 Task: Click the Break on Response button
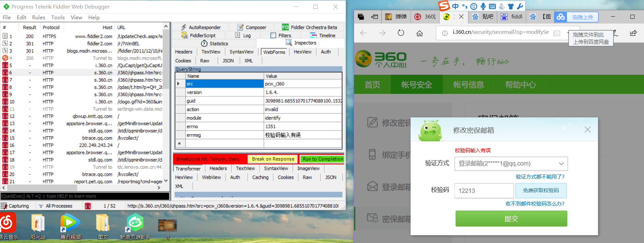[273, 159]
